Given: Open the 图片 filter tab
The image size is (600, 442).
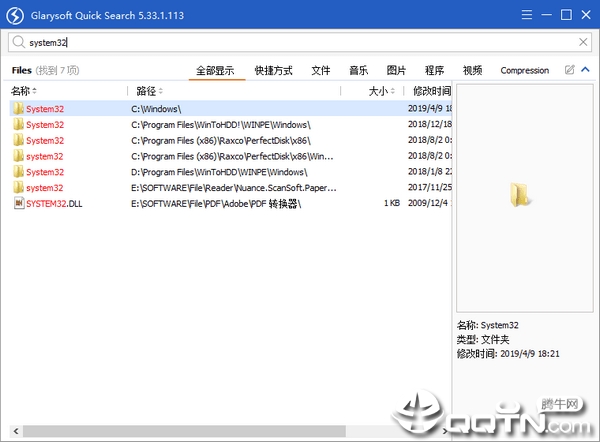Looking at the screenshot, I should pyautogui.click(x=396, y=70).
